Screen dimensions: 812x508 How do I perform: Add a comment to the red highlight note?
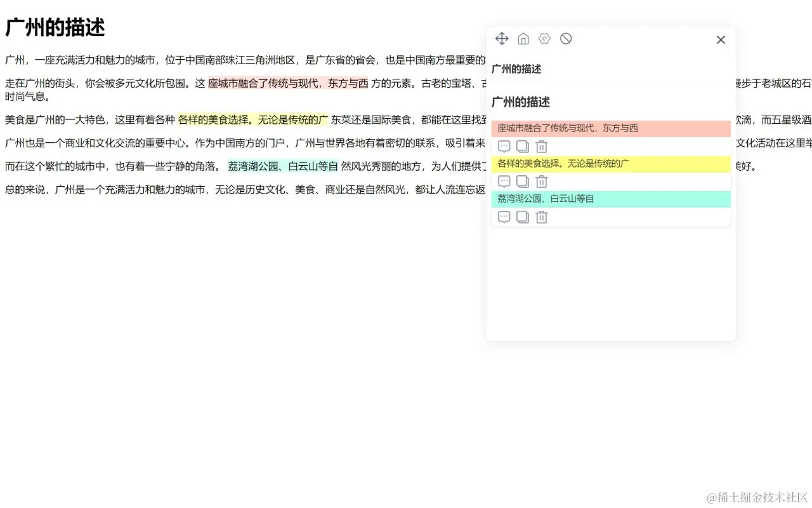point(504,146)
